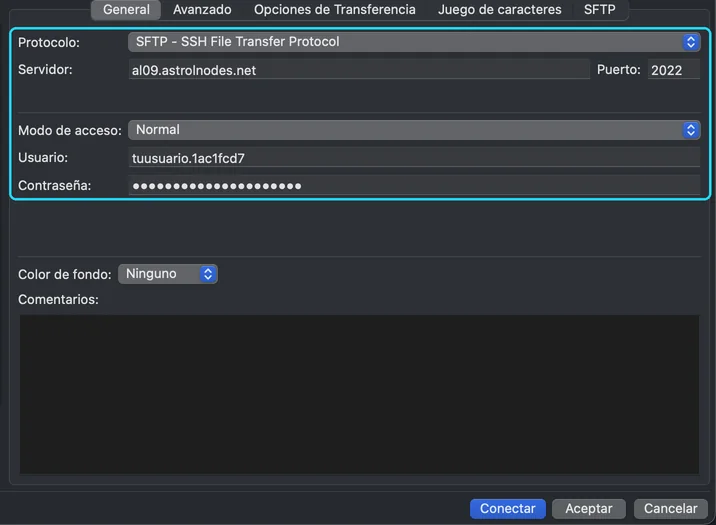Open the Protocolo dropdown showing SFTP
Image resolution: width=716 pixels, height=525 pixels.
[414, 42]
